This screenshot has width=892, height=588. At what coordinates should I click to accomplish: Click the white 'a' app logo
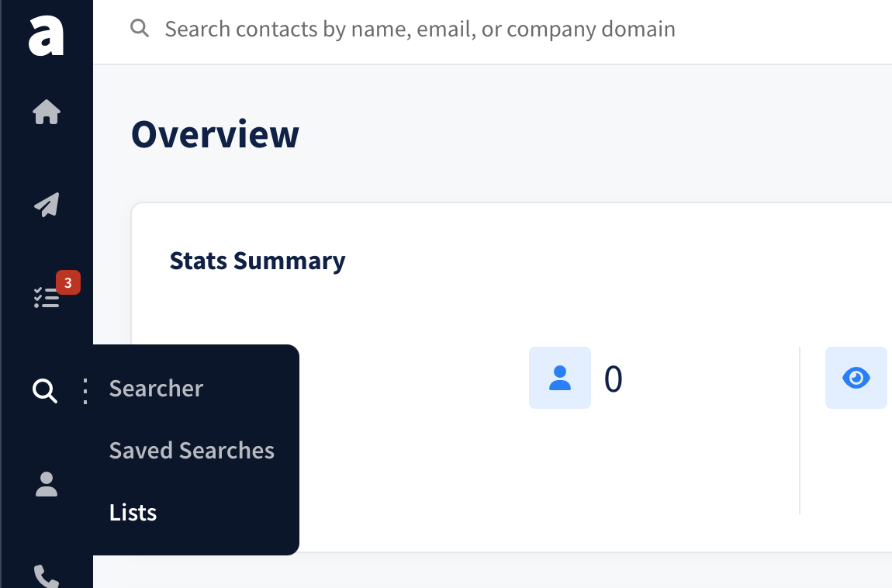(x=46, y=35)
